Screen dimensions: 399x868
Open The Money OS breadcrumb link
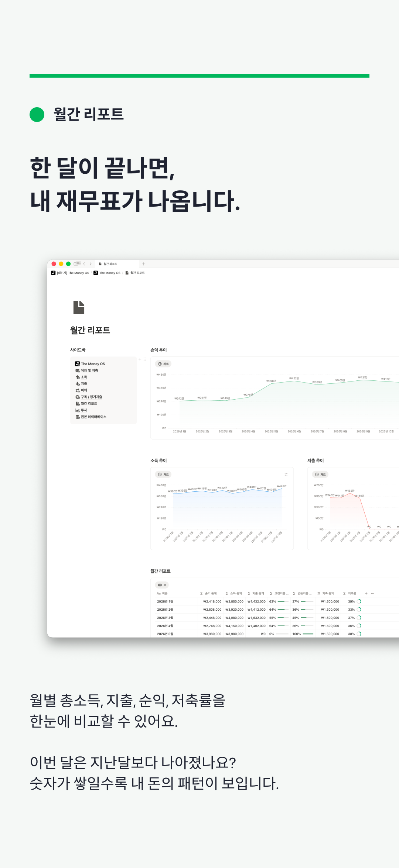(x=107, y=273)
